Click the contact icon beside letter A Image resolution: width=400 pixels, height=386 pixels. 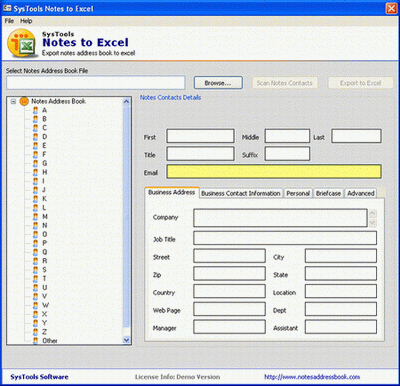35,110
